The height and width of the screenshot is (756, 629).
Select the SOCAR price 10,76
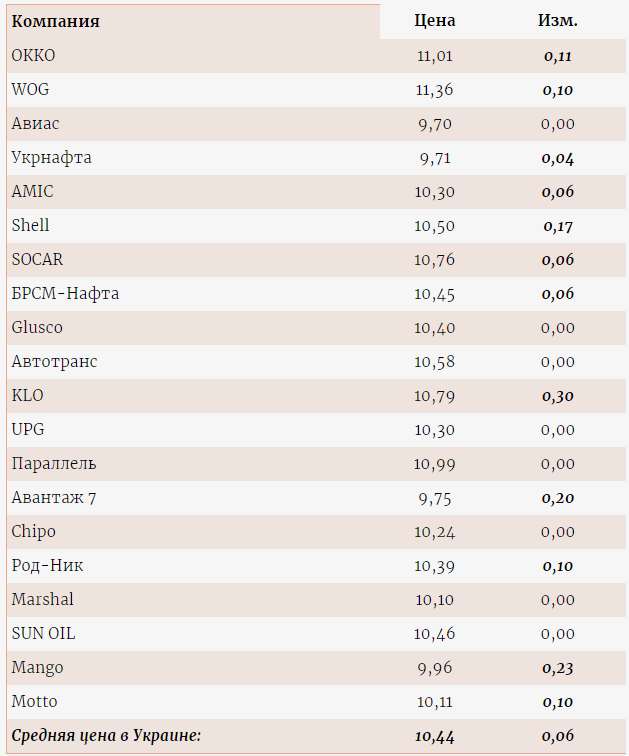(x=435, y=260)
